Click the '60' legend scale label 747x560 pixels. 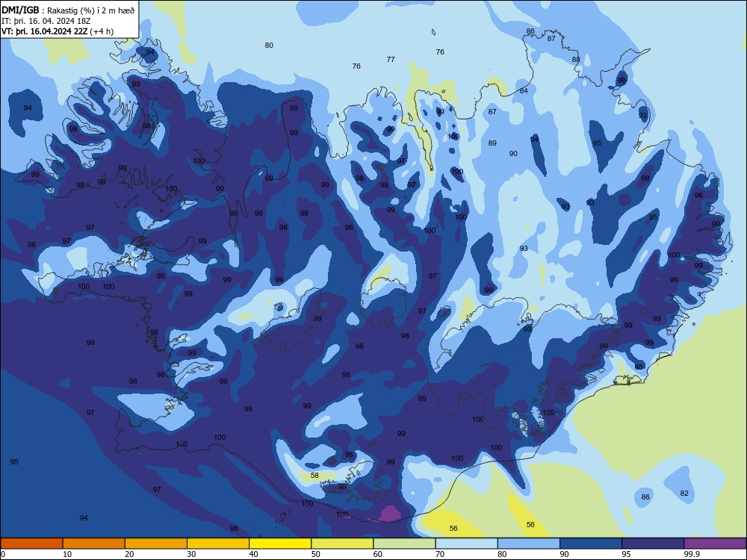[378, 554]
